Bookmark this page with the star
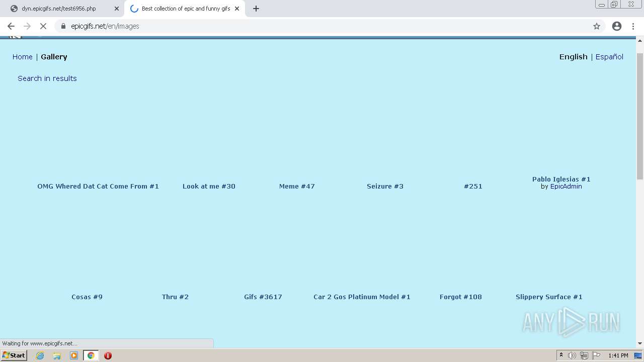The image size is (644, 362). coord(597,26)
